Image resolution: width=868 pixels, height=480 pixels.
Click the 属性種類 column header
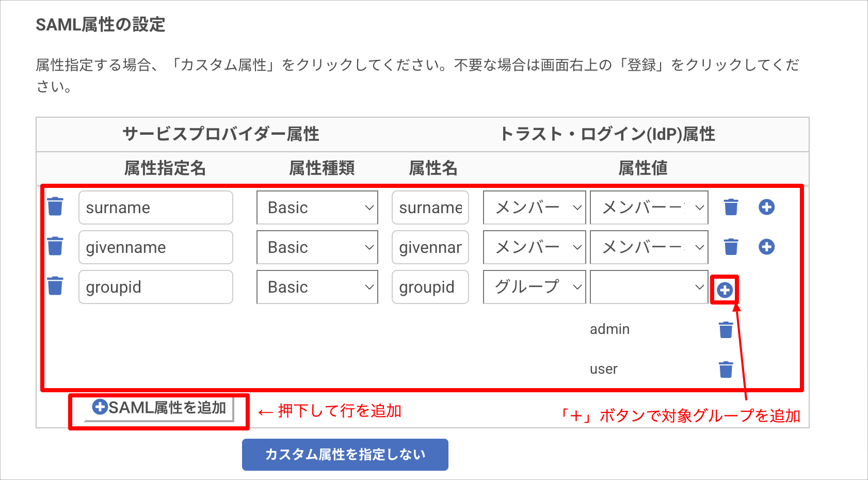322,168
